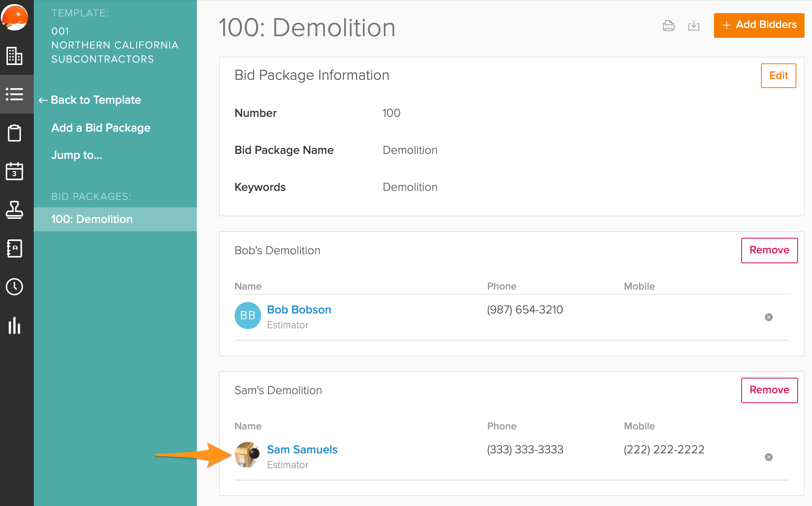Remove Sam Samuels with x icon

[768, 457]
